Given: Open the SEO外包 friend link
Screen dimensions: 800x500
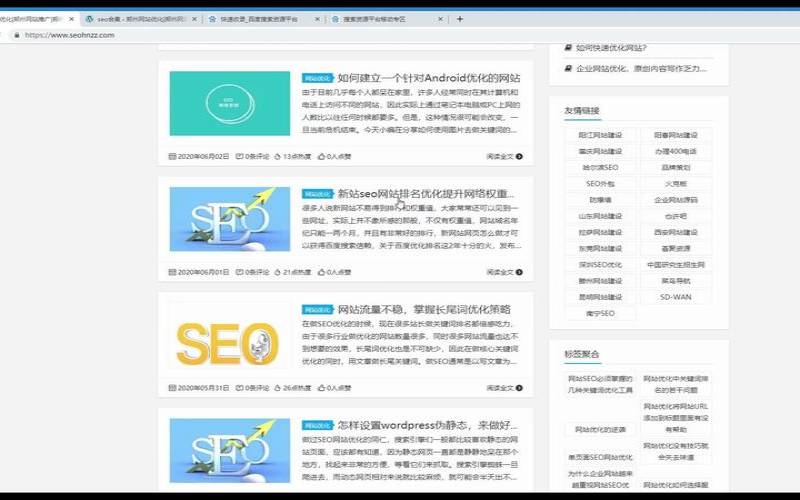Looking at the screenshot, I should coord(601,184).
